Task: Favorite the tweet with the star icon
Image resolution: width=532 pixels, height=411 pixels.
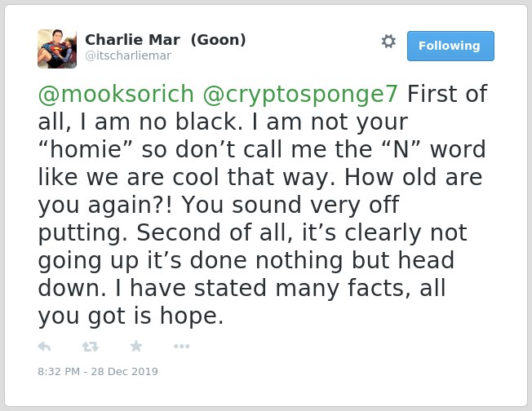Action: [136, 346]
